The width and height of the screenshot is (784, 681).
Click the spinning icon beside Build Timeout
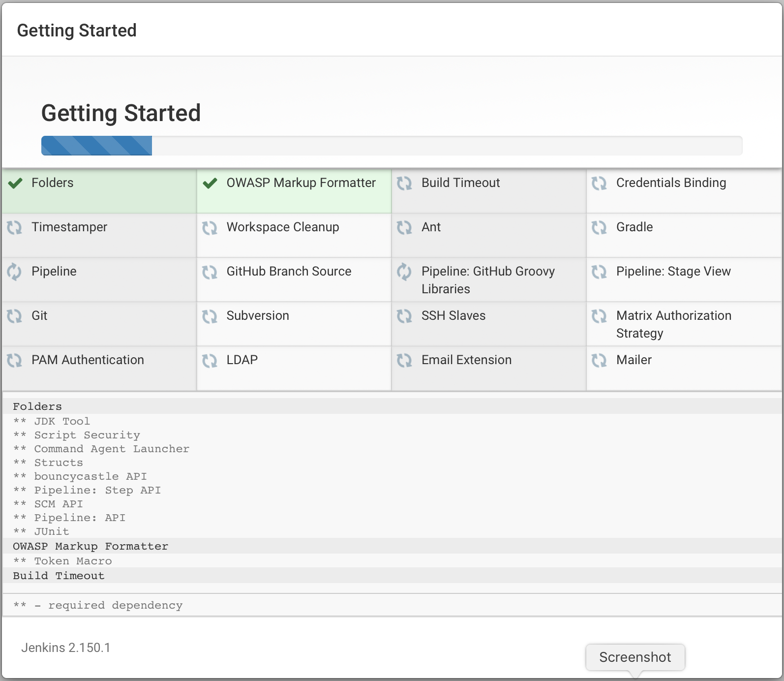click(404, 184)
